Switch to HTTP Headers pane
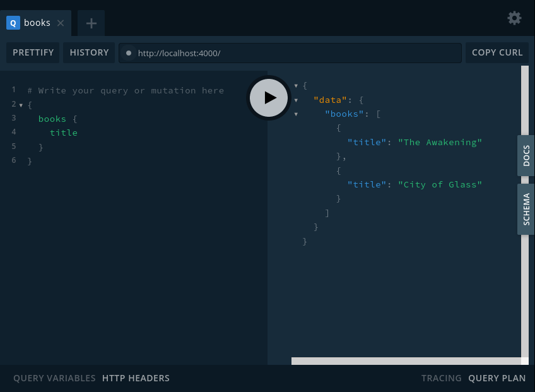 point(136,378)
